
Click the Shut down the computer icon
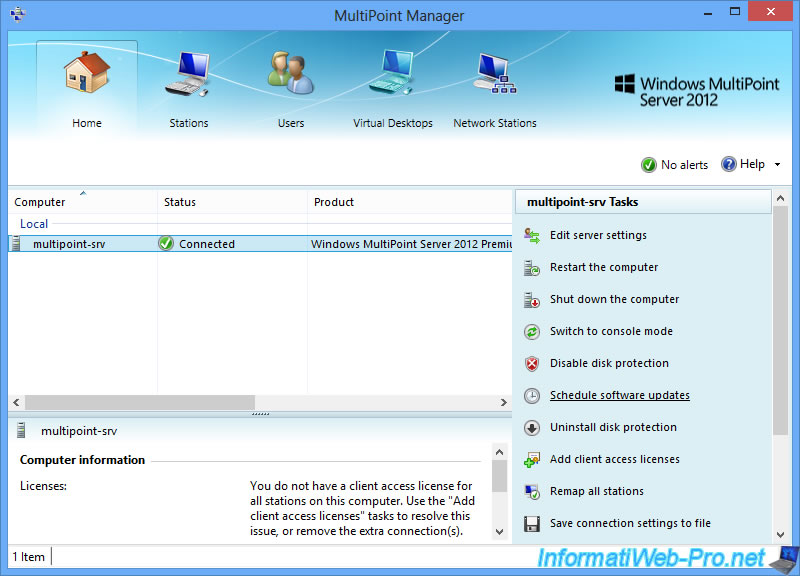click(x=532, y=300)
